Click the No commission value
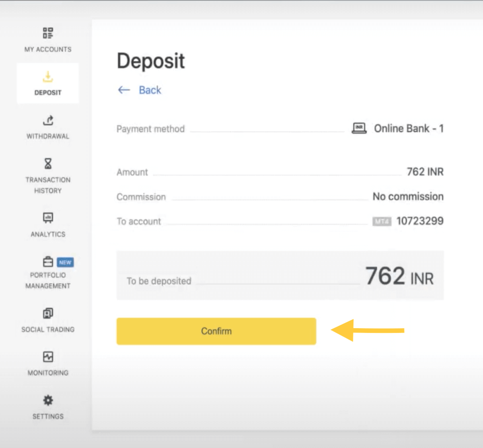This screenshot has height=448, width=483. point(408,197)
